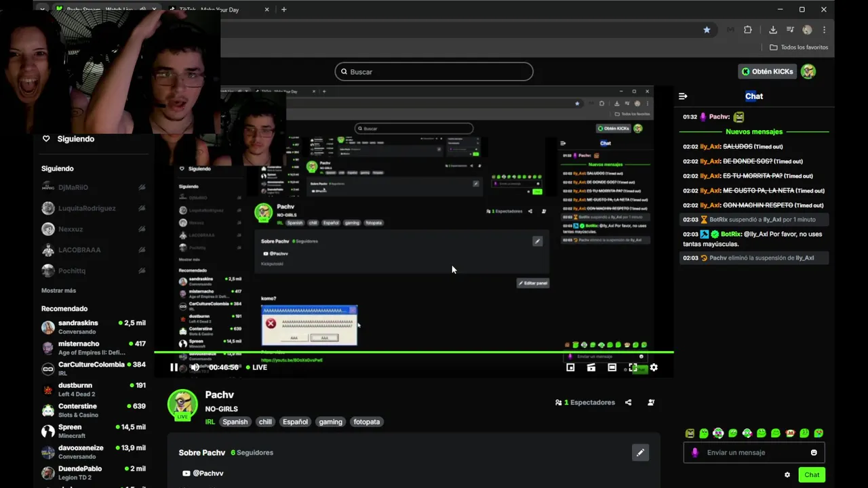868x488 pixels.
Task: Click the purple microphone identity icon in chat input
Action: (694, 453)
